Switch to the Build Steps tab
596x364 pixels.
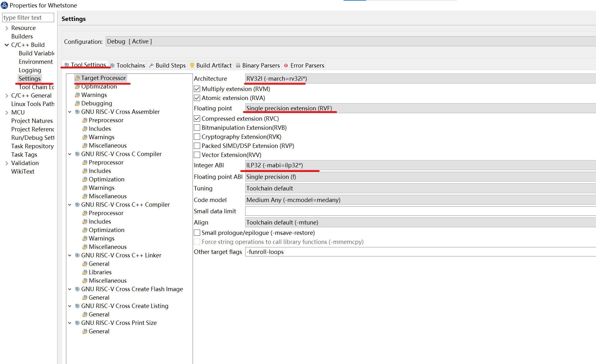click(167, 65)
